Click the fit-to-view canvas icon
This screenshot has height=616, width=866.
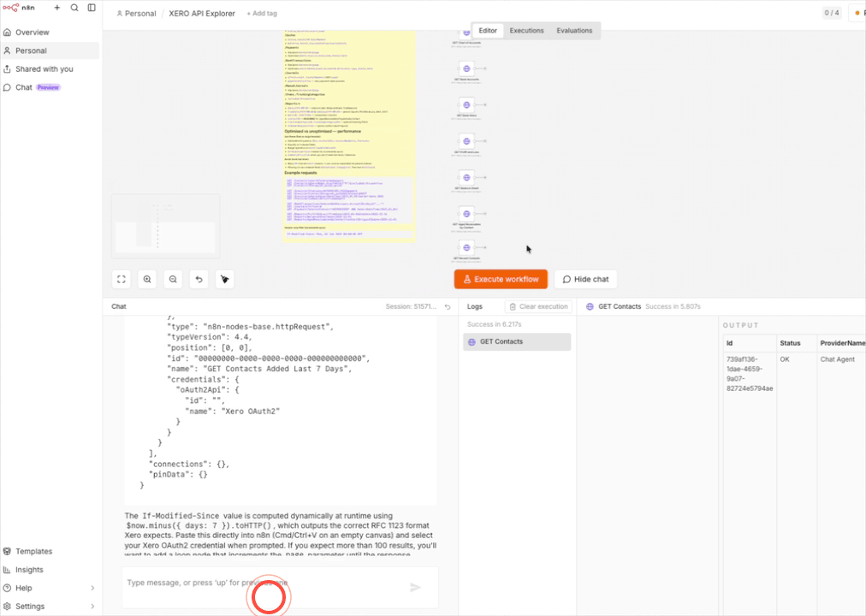[x=122, y=279]
